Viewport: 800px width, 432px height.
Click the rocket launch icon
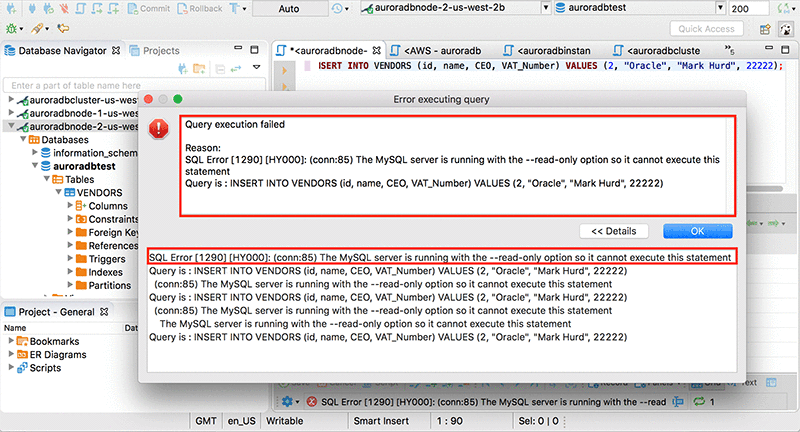point(39,29)
